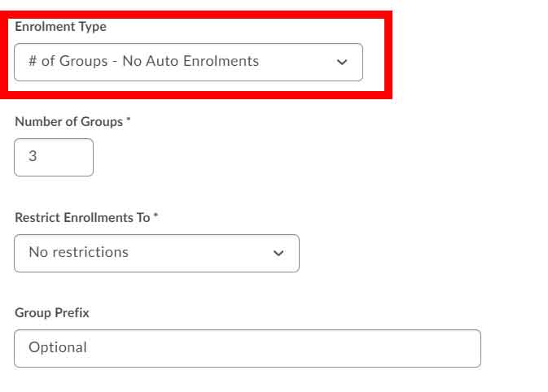Click the chevron arrow beside No restrictions
The image size is (548, 392).
point(278,254)
